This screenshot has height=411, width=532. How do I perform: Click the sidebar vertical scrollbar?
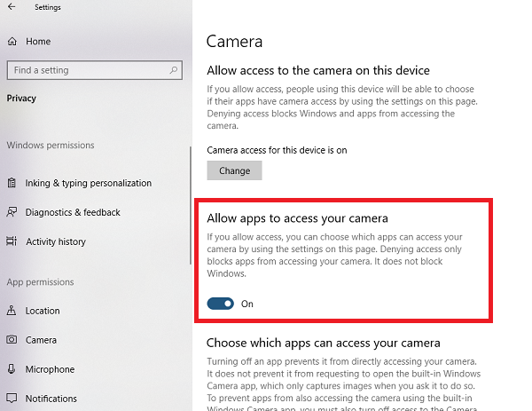(190, 204)
